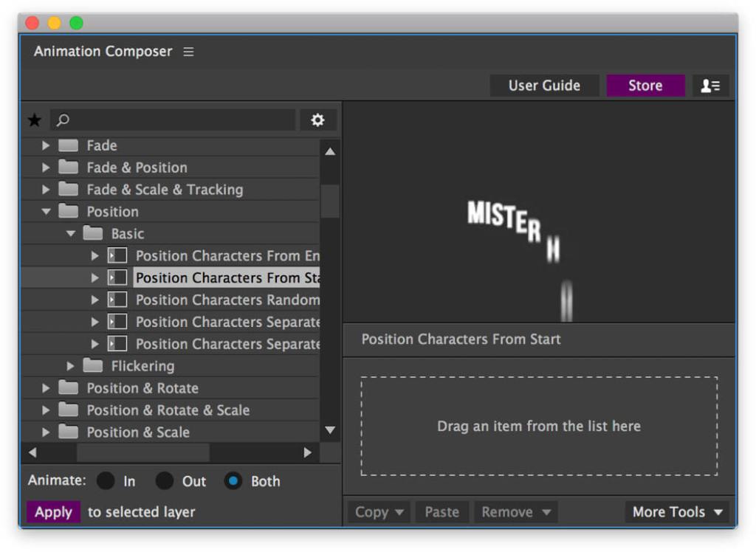This screenshot has width=756, height=552.
Task: Open the More Tools dropdown
Action: [677, 512]
